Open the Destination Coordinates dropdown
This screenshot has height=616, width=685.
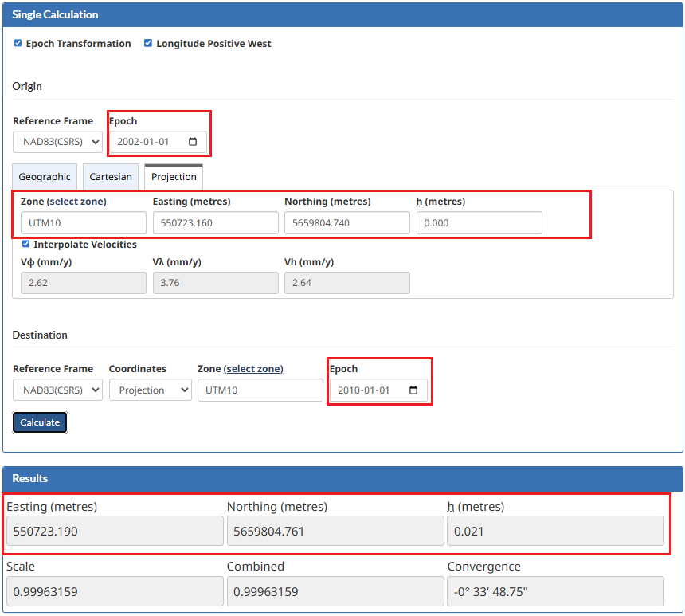pyautogui.click(x=150, y=390)
